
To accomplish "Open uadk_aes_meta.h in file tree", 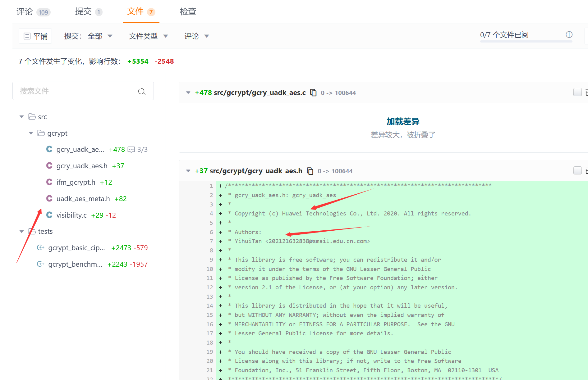I will point(83,199).
